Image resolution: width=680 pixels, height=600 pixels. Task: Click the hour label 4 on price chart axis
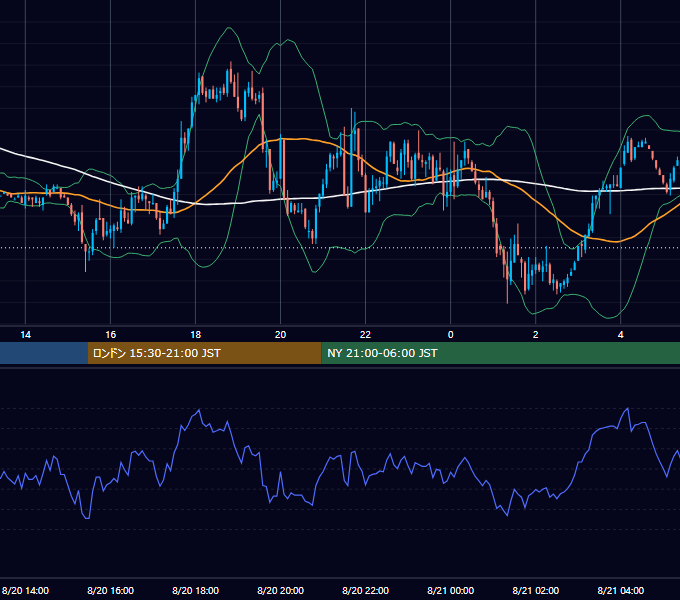pyautogui.click(x=621, y=335)
